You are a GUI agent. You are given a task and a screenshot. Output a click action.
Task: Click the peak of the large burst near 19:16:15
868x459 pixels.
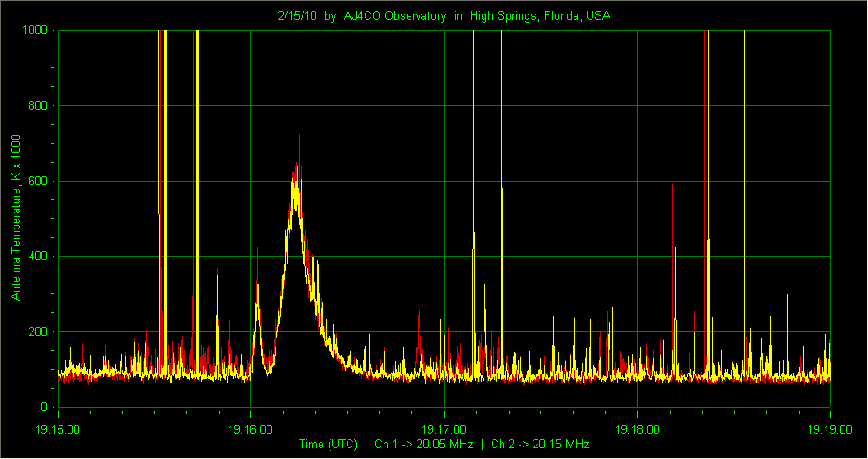299,135
